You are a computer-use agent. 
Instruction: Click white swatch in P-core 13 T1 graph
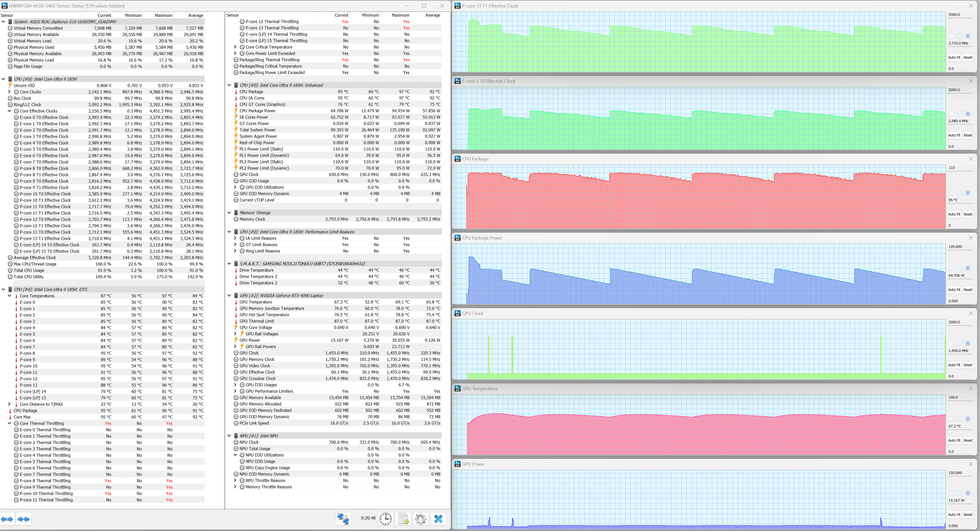tap(952, 36)
